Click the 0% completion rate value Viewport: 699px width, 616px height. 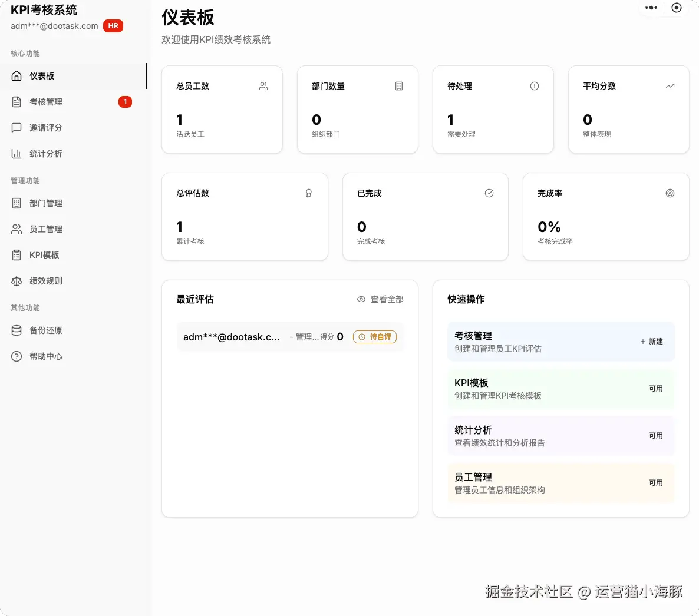[x=549, y=227]
